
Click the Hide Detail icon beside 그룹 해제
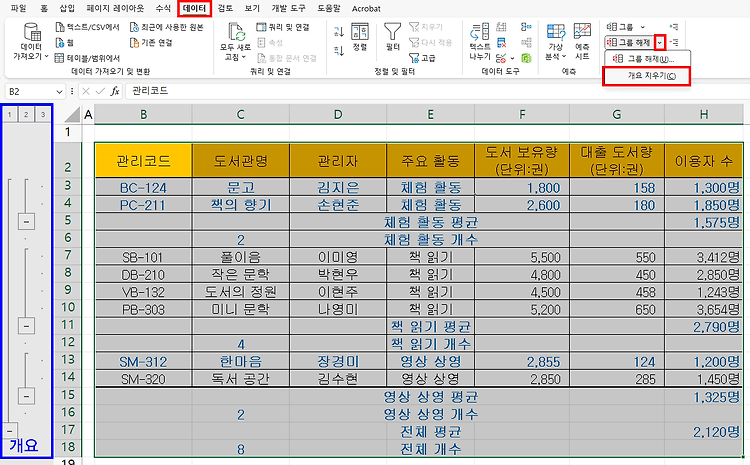coord(673,43)
